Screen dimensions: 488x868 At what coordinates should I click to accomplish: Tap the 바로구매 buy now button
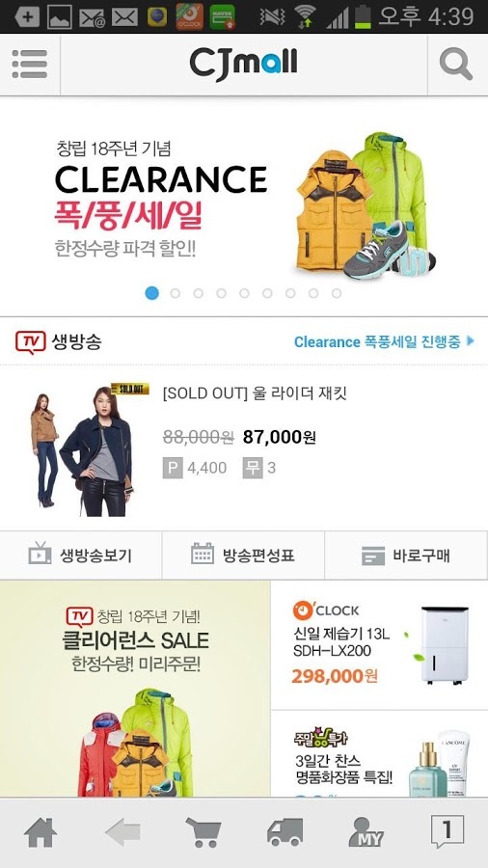[406, 556]
